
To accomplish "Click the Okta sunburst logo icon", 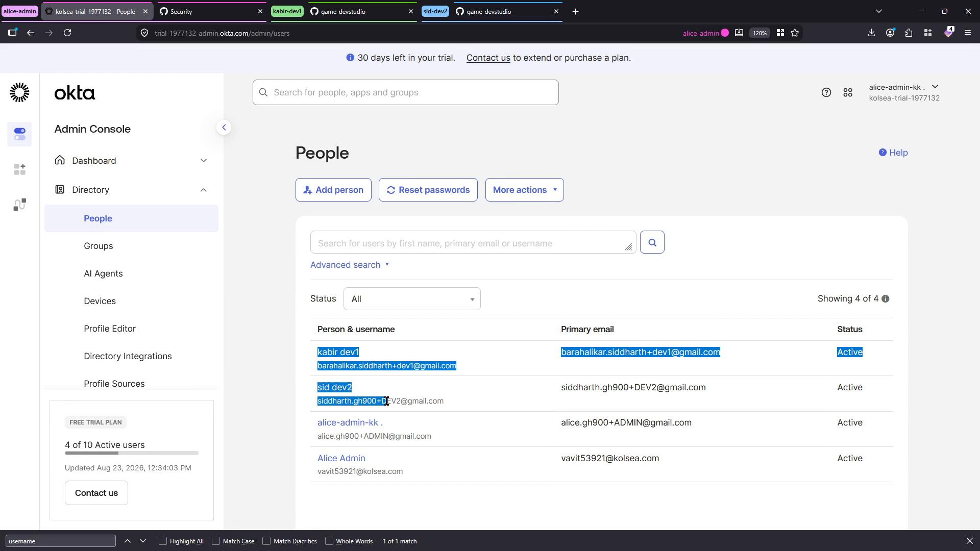I will [19, 92].
